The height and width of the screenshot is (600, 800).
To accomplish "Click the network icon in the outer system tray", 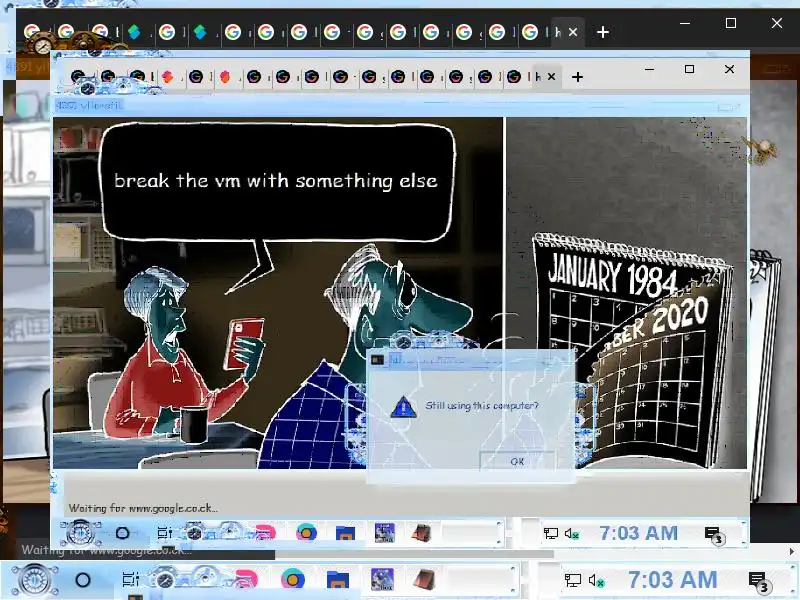I will click(x=572, y=580).
